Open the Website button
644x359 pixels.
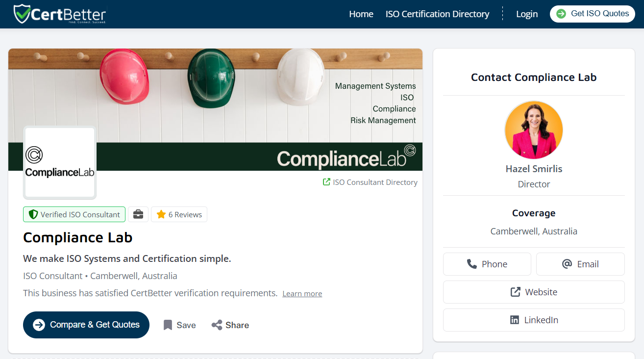tap(534, 292)
